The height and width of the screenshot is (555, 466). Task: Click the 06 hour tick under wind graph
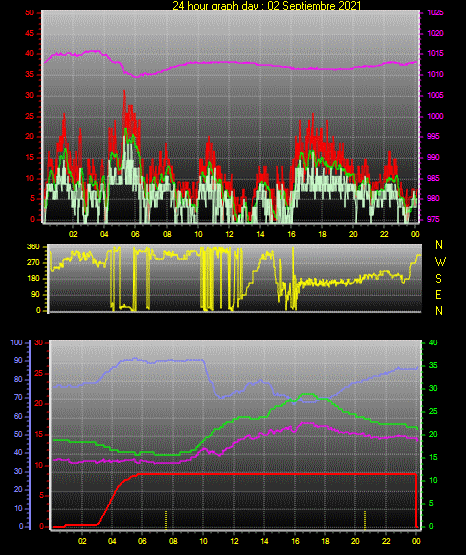pyautogui.click(x=135, y=234)
